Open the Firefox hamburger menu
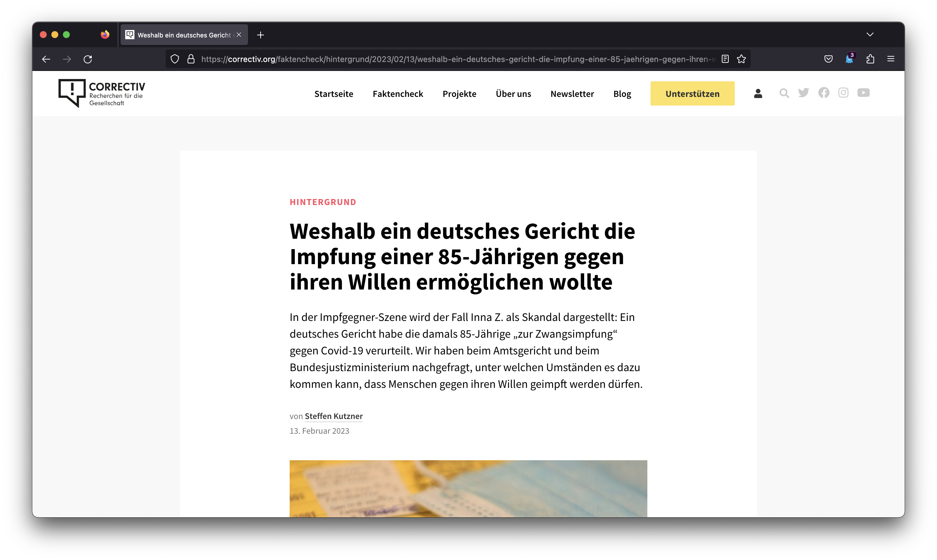937x560 pixels. (891, 59)
